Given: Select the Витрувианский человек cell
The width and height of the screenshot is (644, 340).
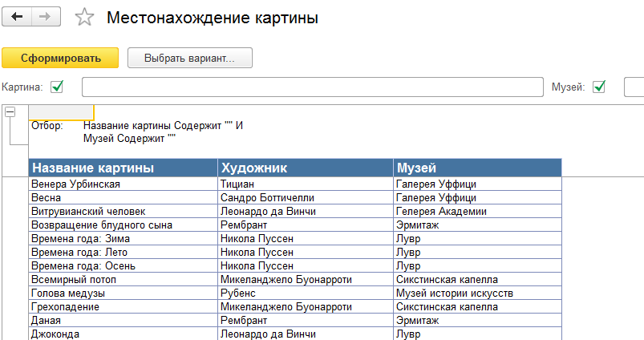Looking at the screenshot, I should tap(124, 211).
